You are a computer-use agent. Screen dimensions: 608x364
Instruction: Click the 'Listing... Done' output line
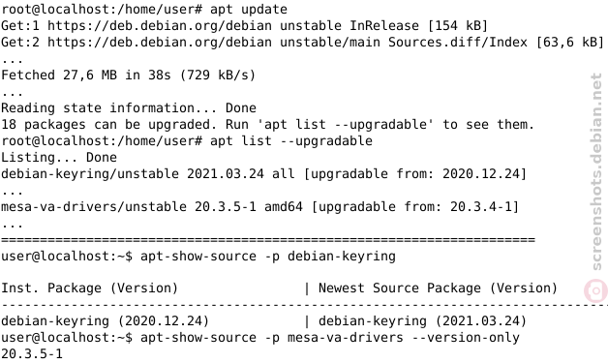(59, 158)
